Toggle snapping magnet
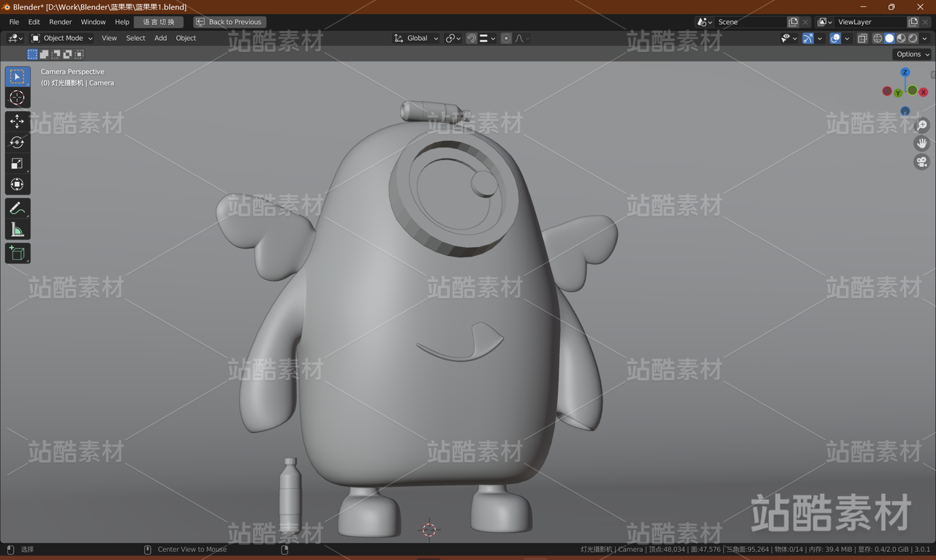Image resolution: width=936 pixels, height=560 pixels. [472, 38]
